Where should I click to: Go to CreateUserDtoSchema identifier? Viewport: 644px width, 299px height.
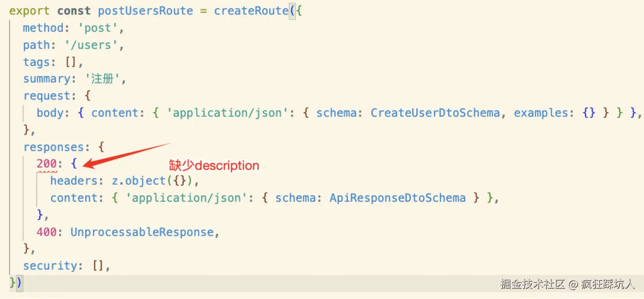(435, 113)
